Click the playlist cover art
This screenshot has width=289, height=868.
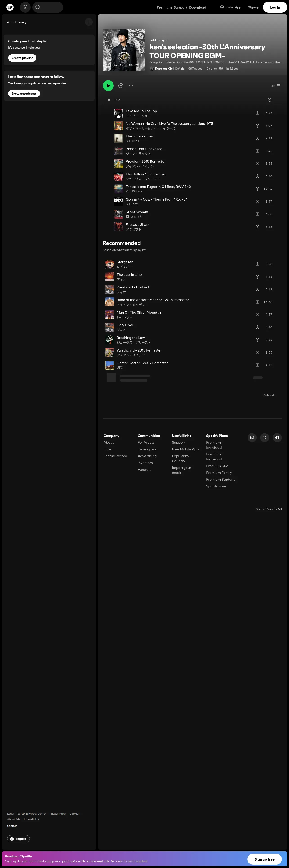tap(124, 50)
